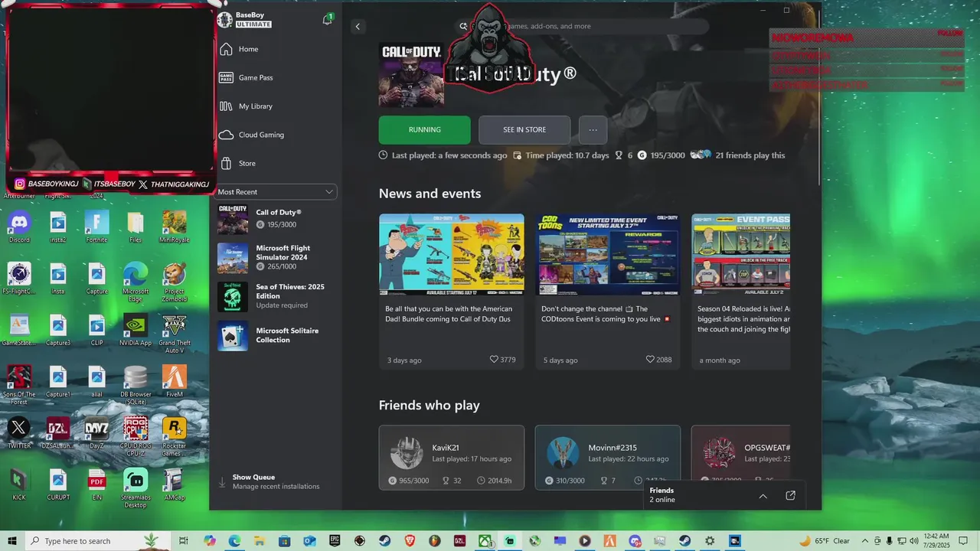Open Grand Theft Auto V desktop shortcut
Screen dimensions: 980x551
pos(174,334)
